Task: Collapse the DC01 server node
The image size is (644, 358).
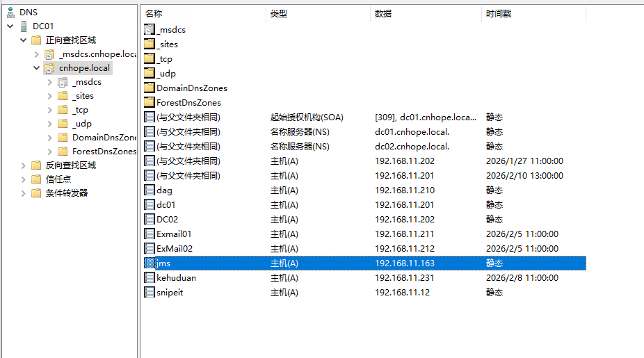Action: click(10, 26)
